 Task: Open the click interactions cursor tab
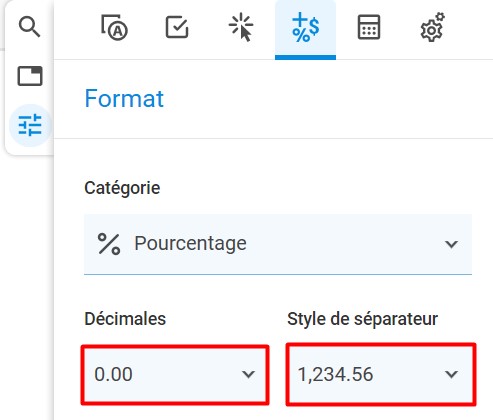(241, 27)
